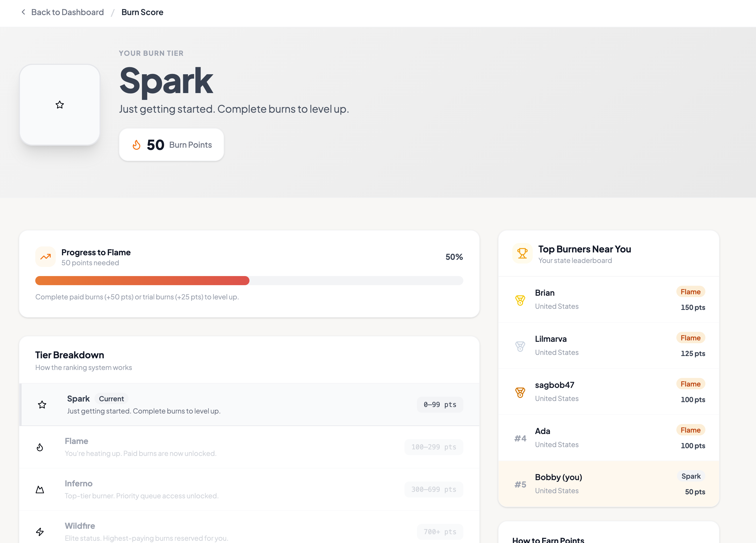Click the Tier Breakdown heading
756x543 pixels.
tap(70, 355)
